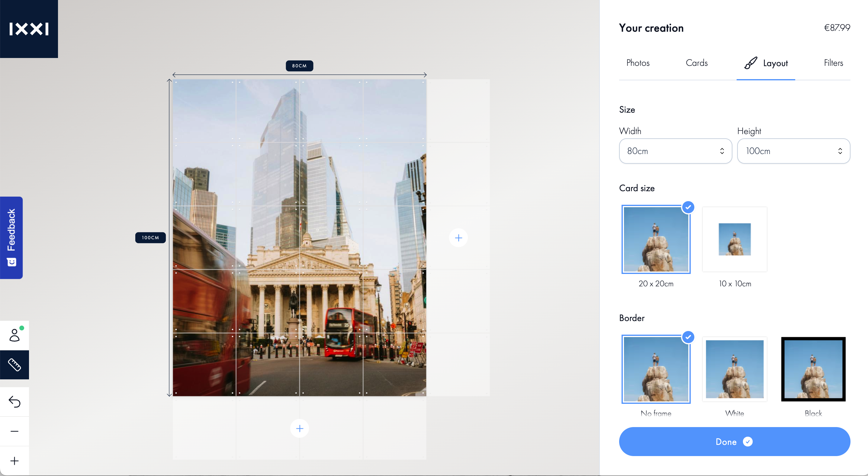Image resolution: width=868 pixels, height=476 pixels.
Task: Switch to the Photos tab
Action: pos(638,63)
